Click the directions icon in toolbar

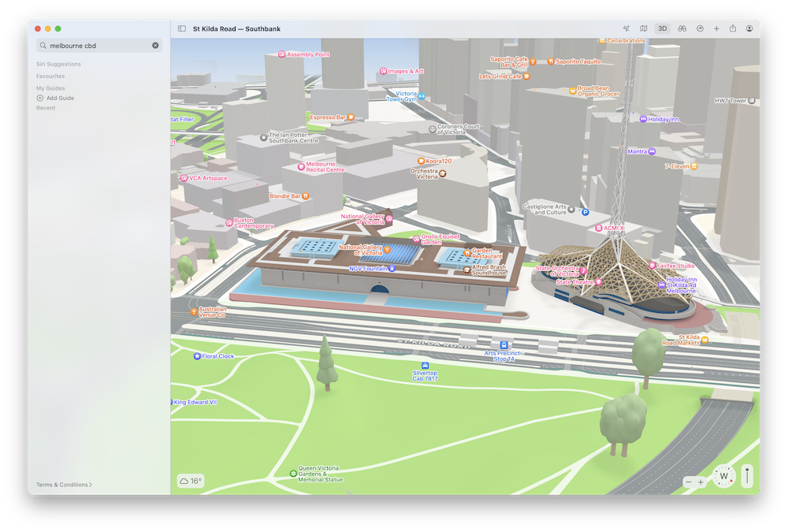[701, 28]
